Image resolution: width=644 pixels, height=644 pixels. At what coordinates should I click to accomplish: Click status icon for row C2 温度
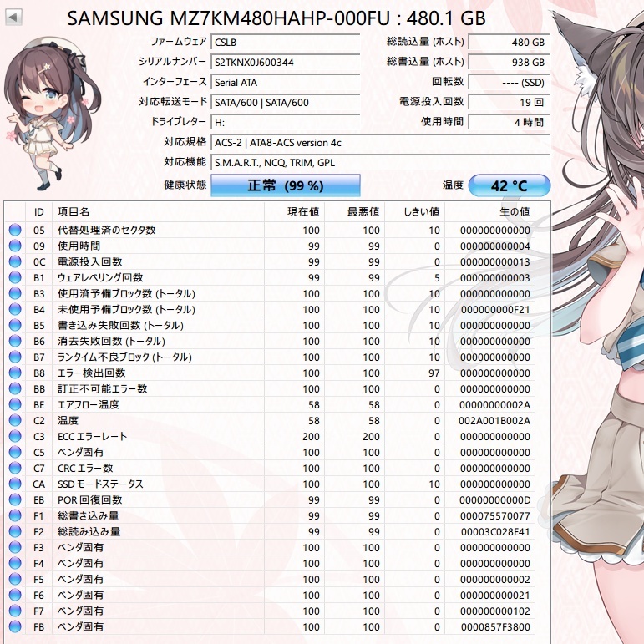point(15,421)
